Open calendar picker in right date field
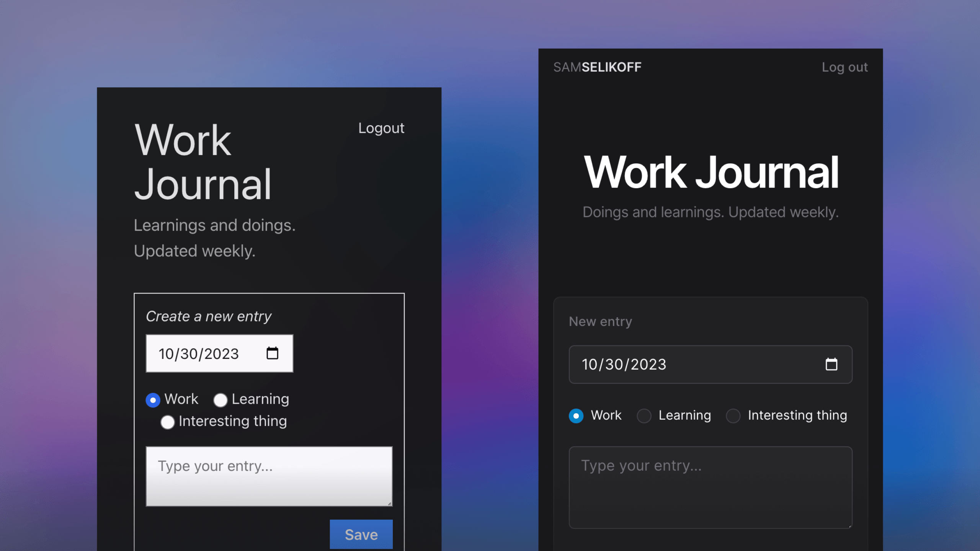Viewport: 980px width, 551px height. [x=831, y=364]
